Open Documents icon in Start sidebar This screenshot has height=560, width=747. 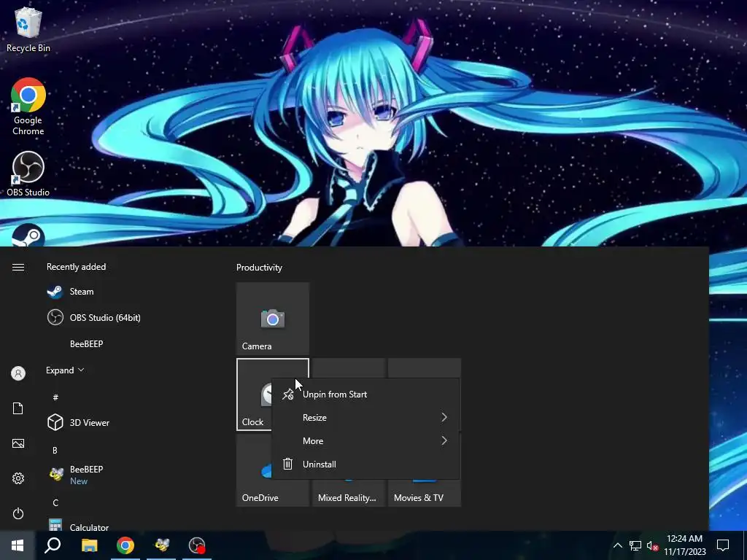pyautogui.click(x=18, y=408)
